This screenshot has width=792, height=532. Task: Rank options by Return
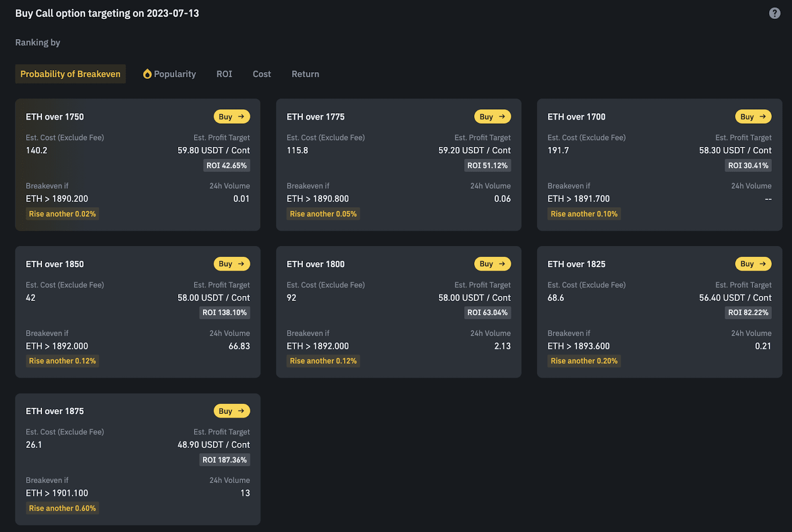[305, 74]
